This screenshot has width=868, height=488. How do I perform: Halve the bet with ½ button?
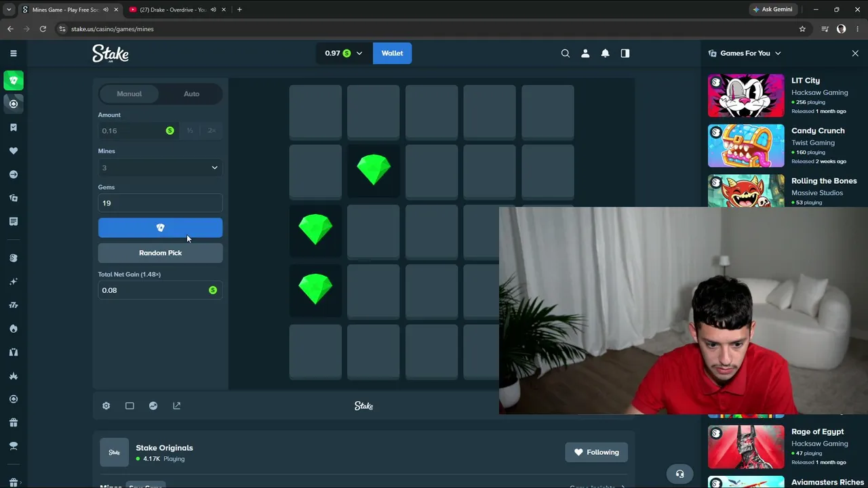(190, 131)
